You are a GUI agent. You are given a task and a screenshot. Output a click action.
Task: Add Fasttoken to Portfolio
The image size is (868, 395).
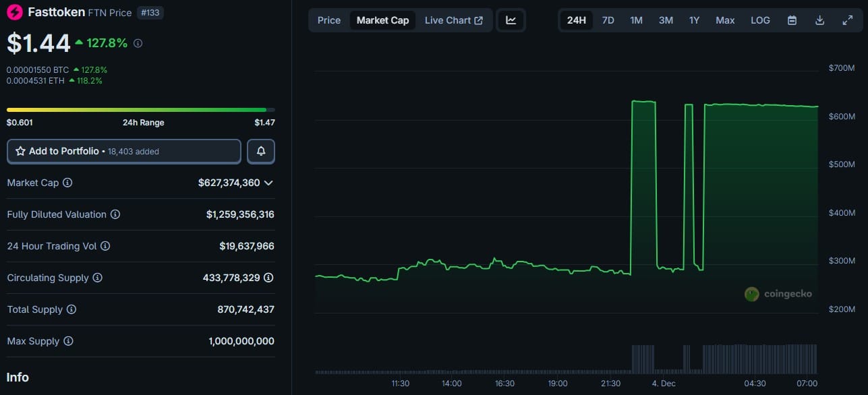pos(123,151)
